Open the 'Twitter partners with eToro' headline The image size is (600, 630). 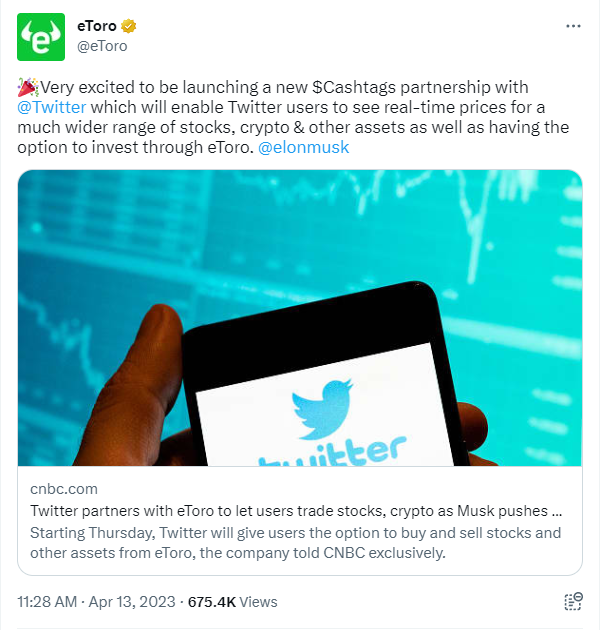(x=296, y=511)
